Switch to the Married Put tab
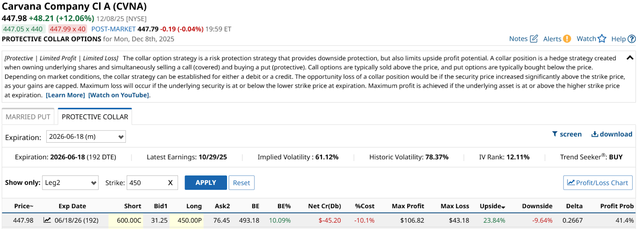The image size is (644, 229). pos(28,117)
